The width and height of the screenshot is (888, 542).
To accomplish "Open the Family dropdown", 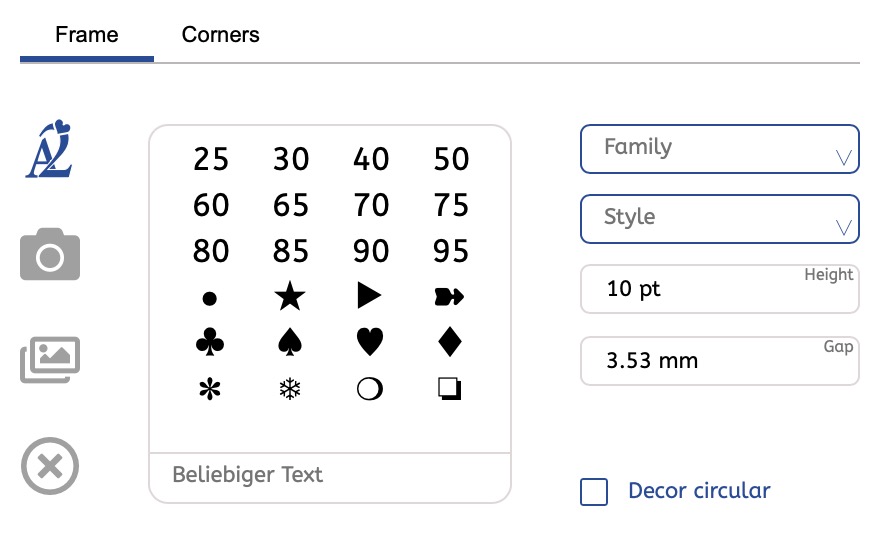I will tap(719, 149).
